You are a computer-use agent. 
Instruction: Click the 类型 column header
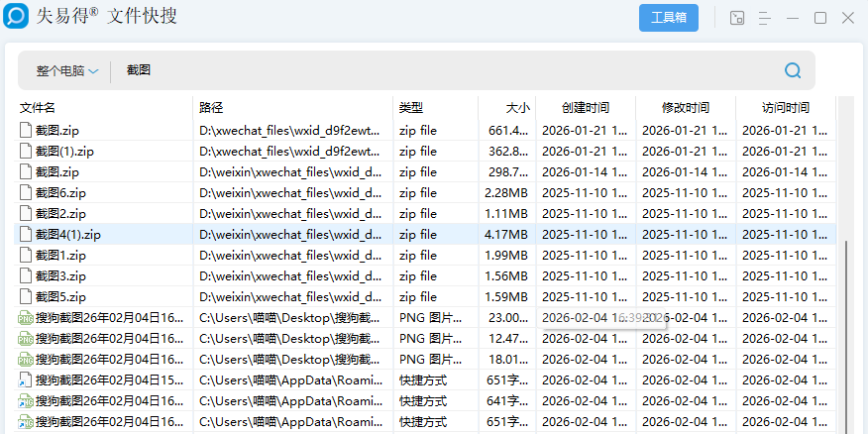click(x=410, y=107)
